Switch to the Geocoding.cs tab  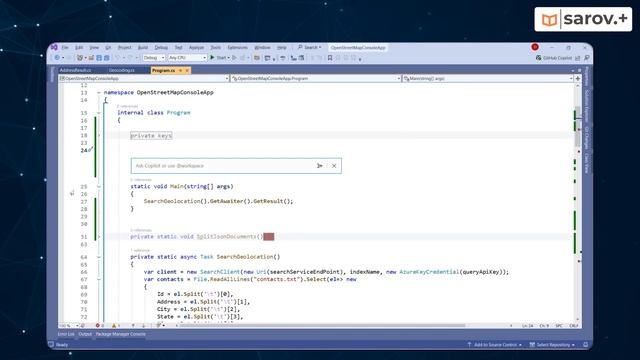coord(122,70)
